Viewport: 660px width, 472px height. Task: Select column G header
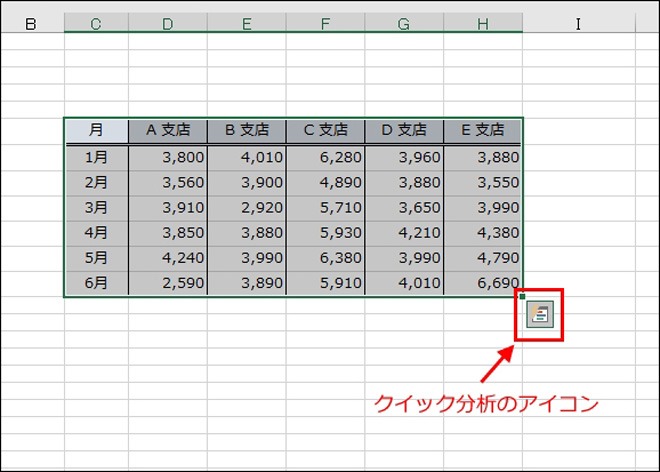[404, 23]
